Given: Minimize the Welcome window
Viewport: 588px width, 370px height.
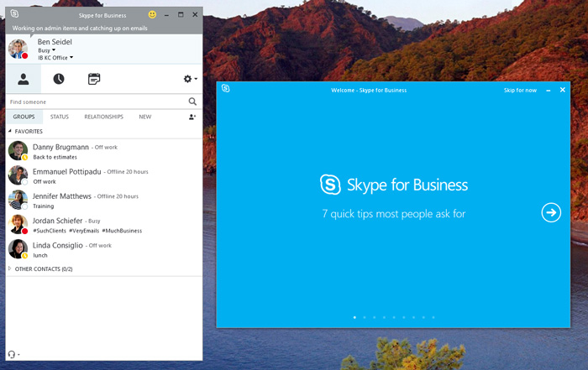Looking at the screenshot, I should (x=549, y=91).
